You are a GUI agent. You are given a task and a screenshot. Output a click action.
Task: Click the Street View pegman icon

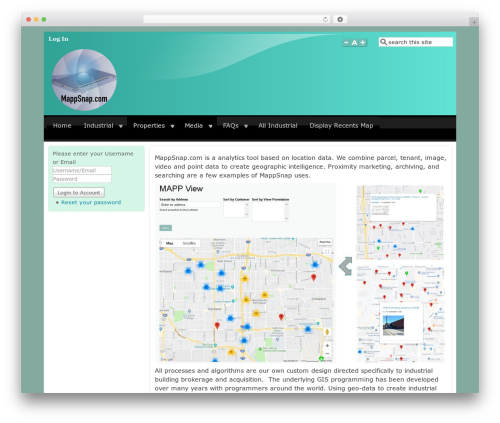[x=327, y=332]
